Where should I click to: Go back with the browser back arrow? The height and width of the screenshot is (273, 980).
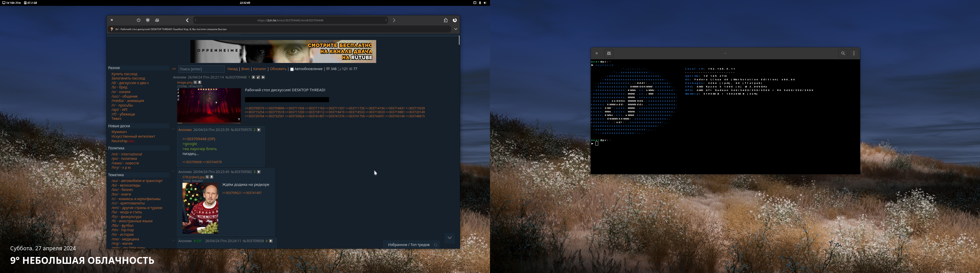(187, 20)
